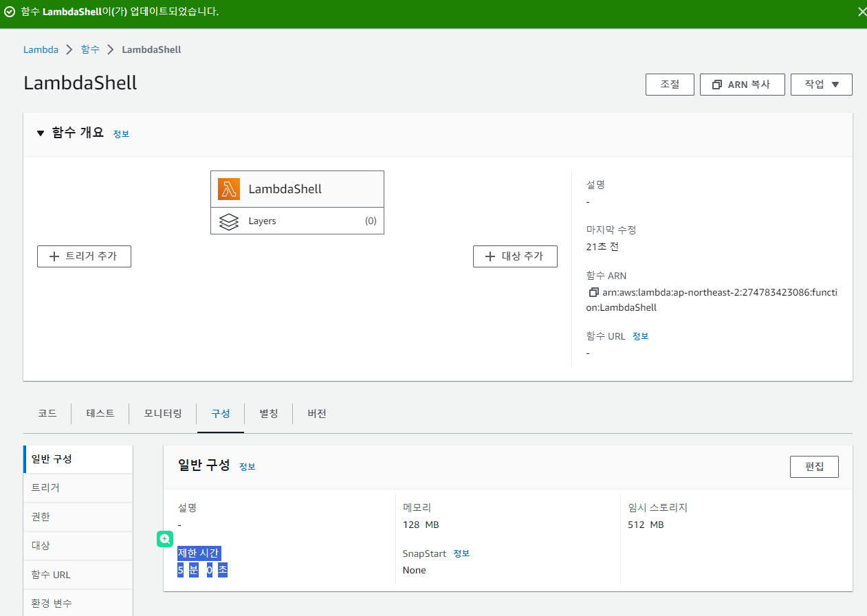This screenshot has height=616, width=867.
Task: Open 정보 link next to SnapStart
Action: click(461, 553)
